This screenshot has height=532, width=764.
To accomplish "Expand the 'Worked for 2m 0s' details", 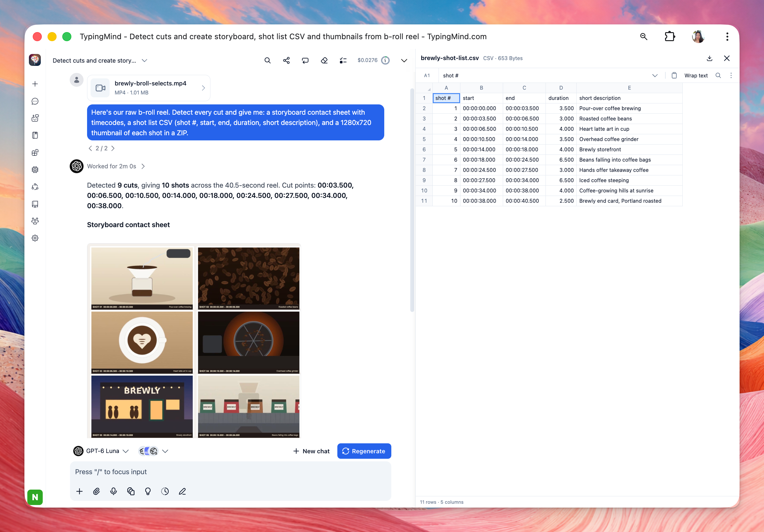I will [x=116, y=166].
